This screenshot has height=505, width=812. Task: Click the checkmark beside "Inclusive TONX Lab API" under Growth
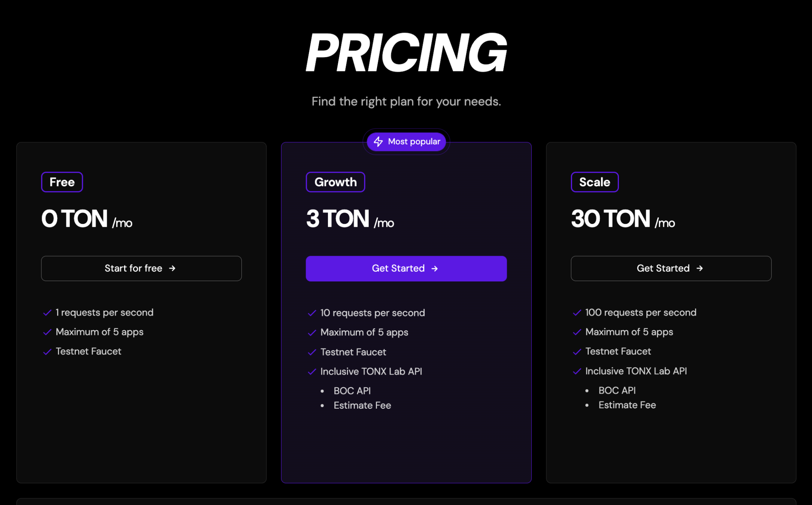tap(311, 371)
